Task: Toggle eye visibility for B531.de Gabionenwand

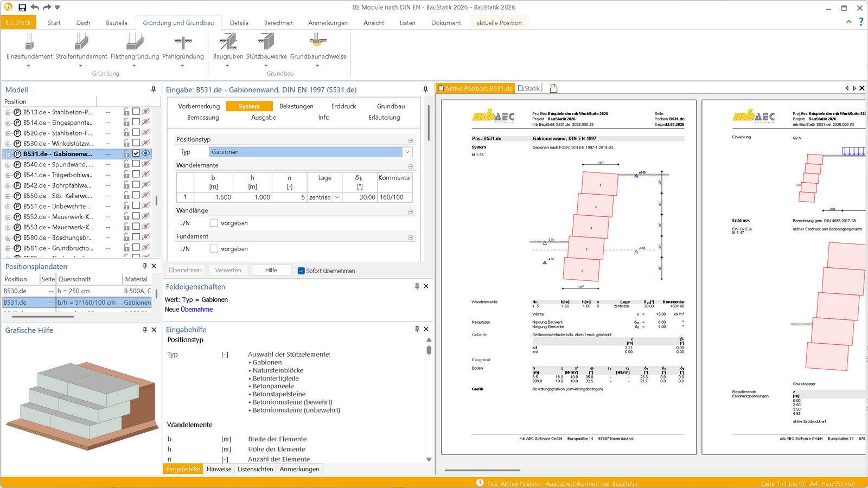Action: tap(145, 153)
